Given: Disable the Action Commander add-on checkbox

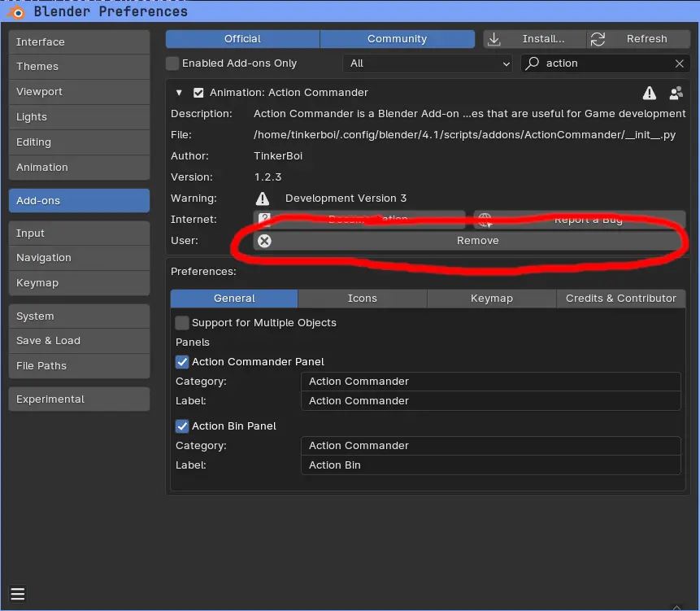Looking at the screenshot, I should 198,92.
